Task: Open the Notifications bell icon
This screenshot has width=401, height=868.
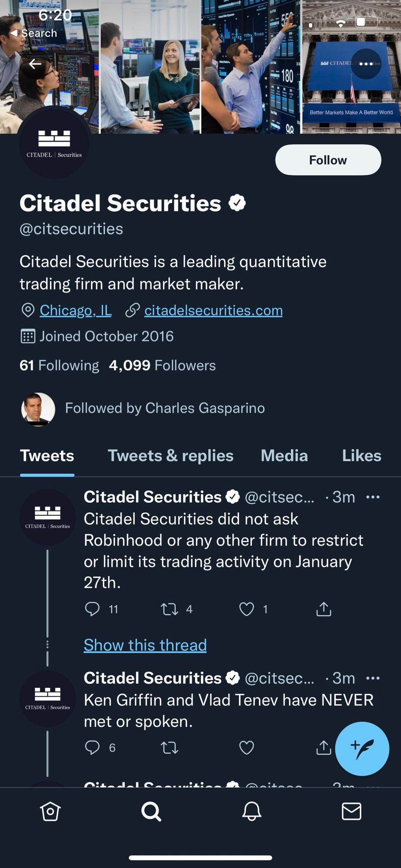Action: [251, 812]
